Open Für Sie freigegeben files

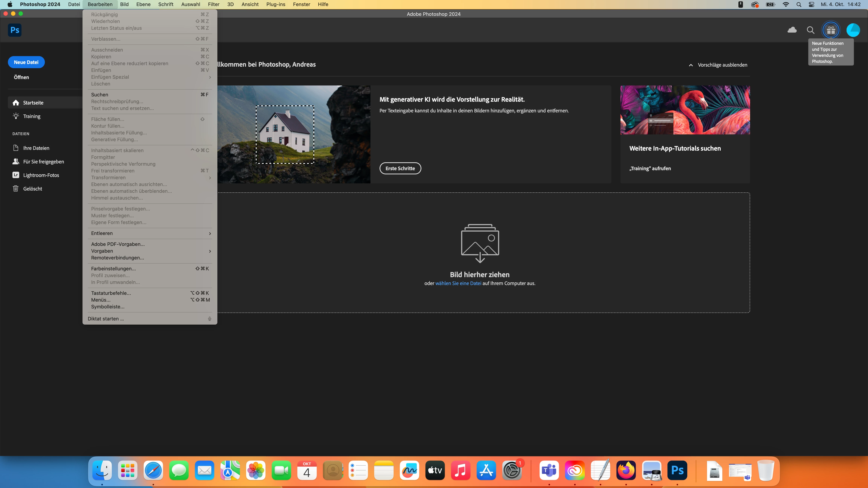click(44, 162)
